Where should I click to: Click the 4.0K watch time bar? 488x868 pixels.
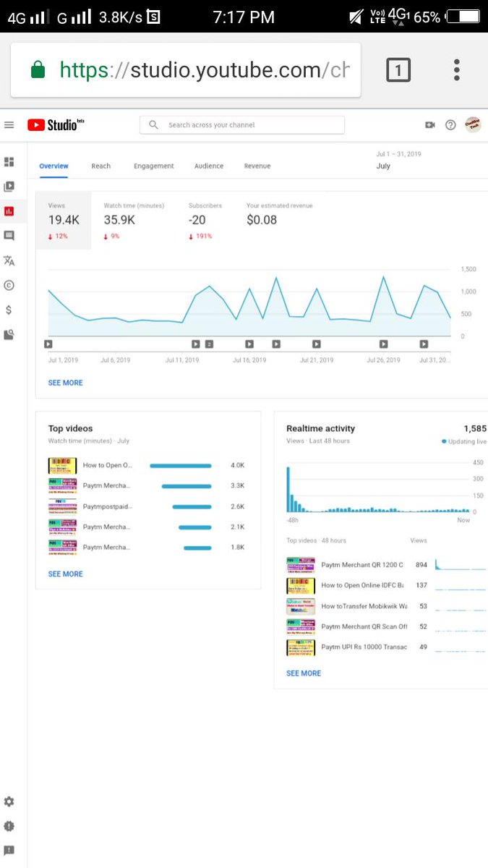(181, 465)
